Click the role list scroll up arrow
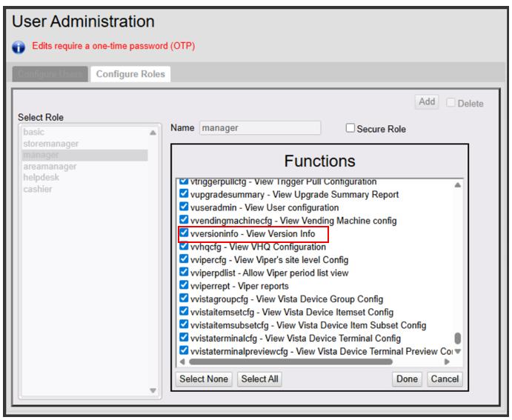Screen dimensions: 512x420 click(x=153, y=133)
